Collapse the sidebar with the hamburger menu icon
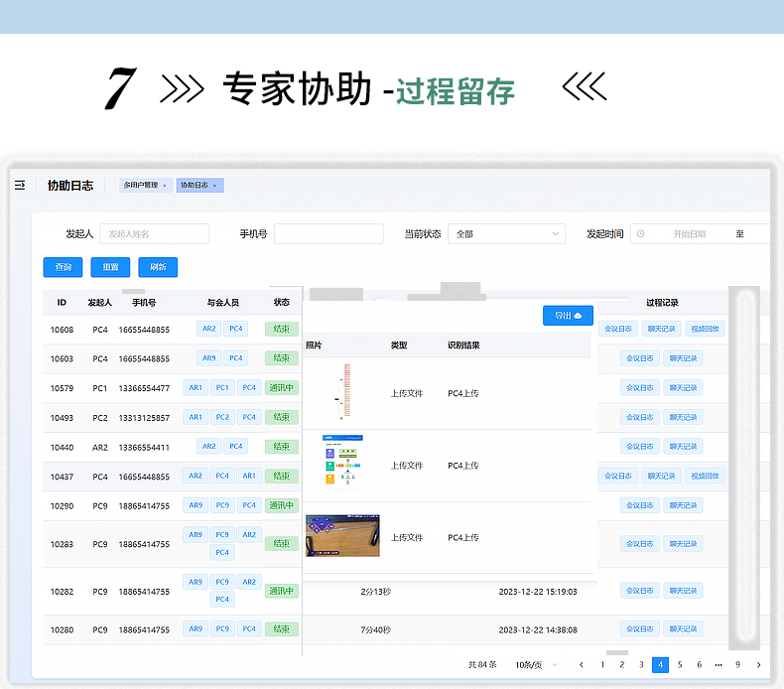Screen dimensions: 784x689 tap(20, 186)
